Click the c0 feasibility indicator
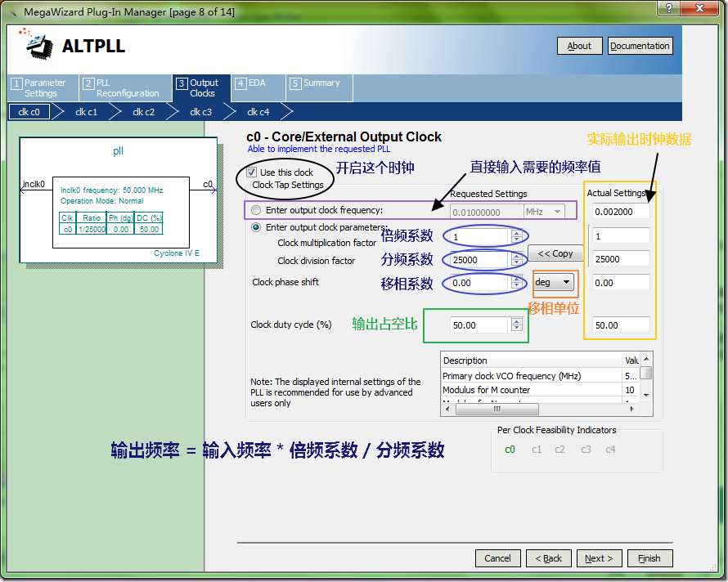This screenshot has height=582, width=728. point(510,450)
